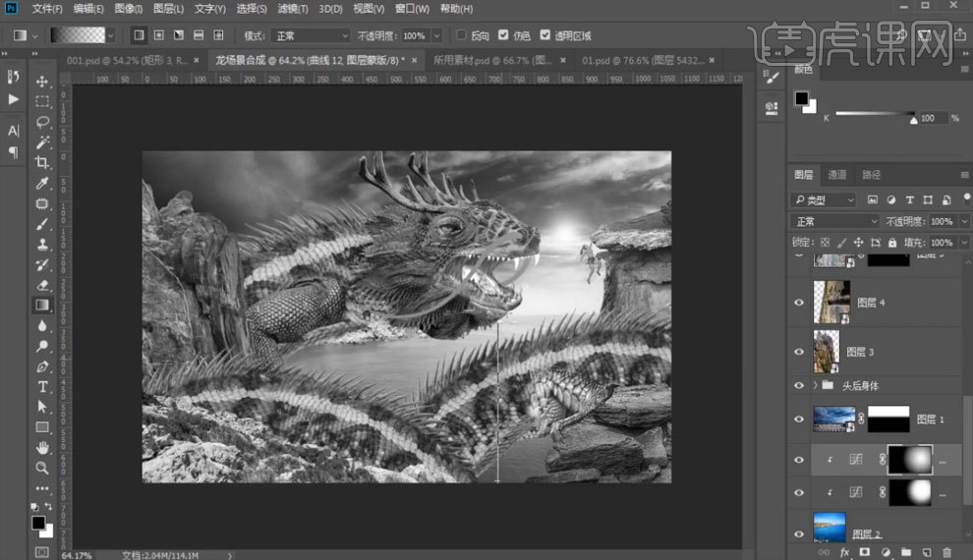Hide the 图层 4 layer
Screen dimensions: 973x560
pyautogui.click(x=799, y=303)
